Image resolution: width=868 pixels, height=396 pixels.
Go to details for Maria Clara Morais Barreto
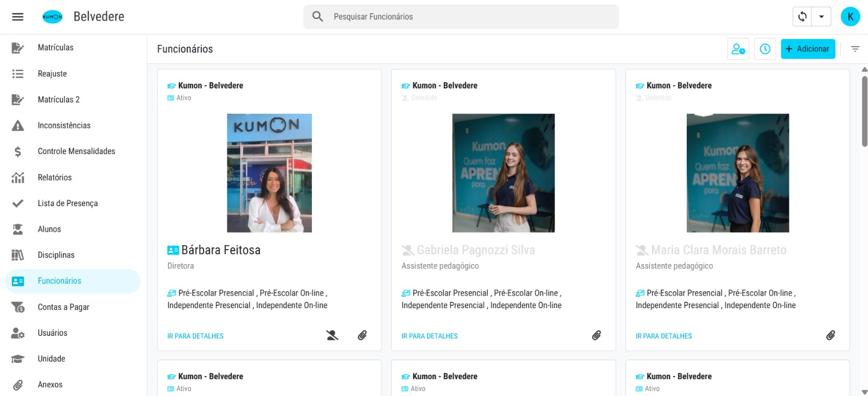(664, 336)
